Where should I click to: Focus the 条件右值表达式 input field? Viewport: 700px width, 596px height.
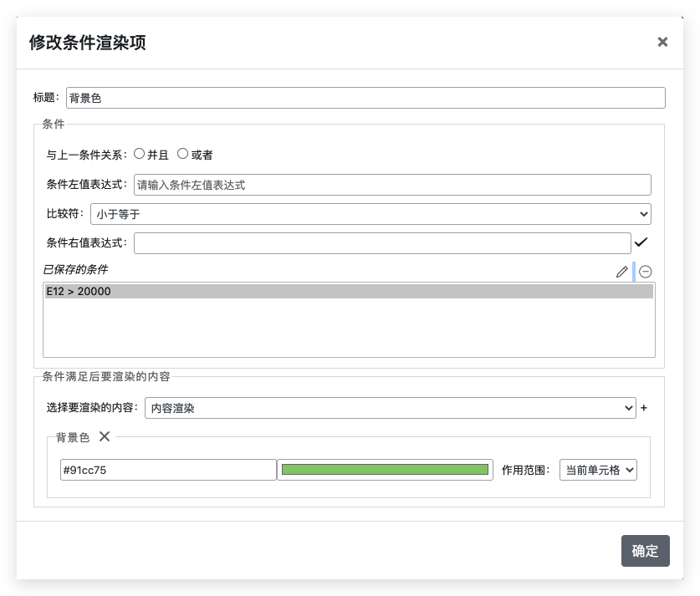pos(382,243)
